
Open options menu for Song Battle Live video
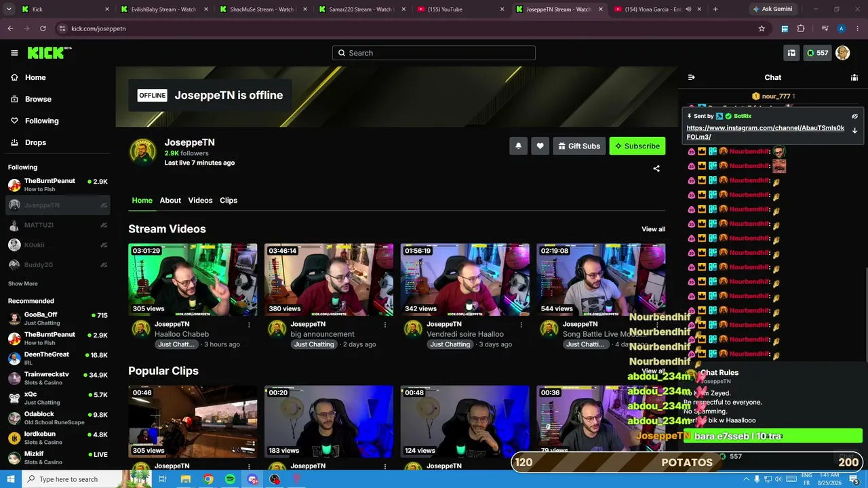(657, 325)
